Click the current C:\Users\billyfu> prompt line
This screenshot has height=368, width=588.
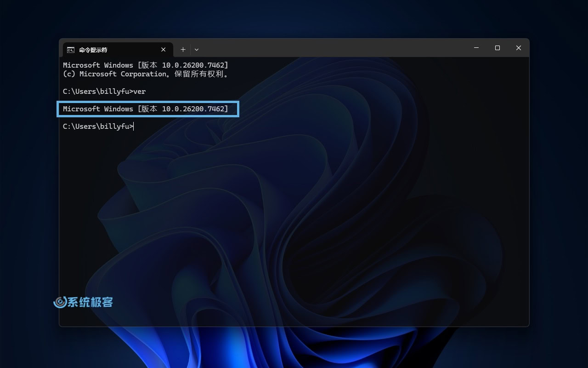click(x=98, y=126)
